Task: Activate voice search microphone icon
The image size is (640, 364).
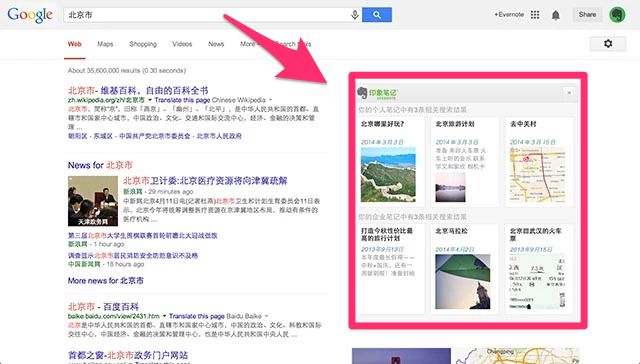Action: (x=355, y=15)
